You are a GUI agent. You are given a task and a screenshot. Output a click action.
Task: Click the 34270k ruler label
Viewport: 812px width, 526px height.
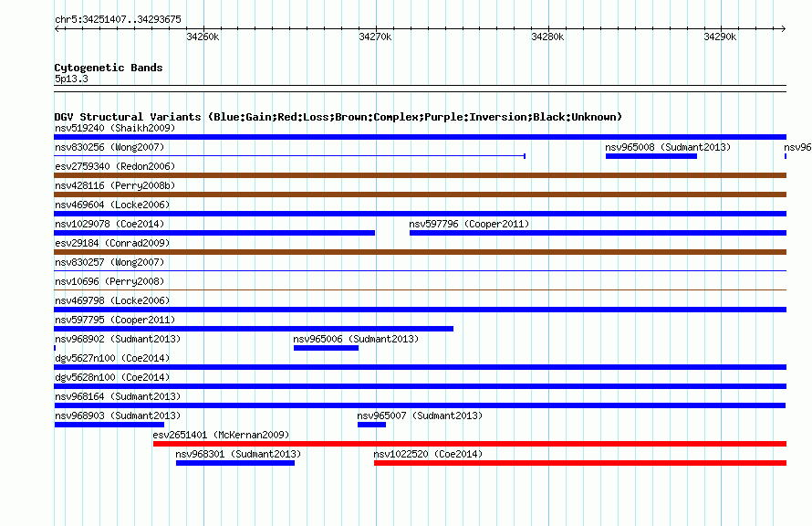click(376, 37)
